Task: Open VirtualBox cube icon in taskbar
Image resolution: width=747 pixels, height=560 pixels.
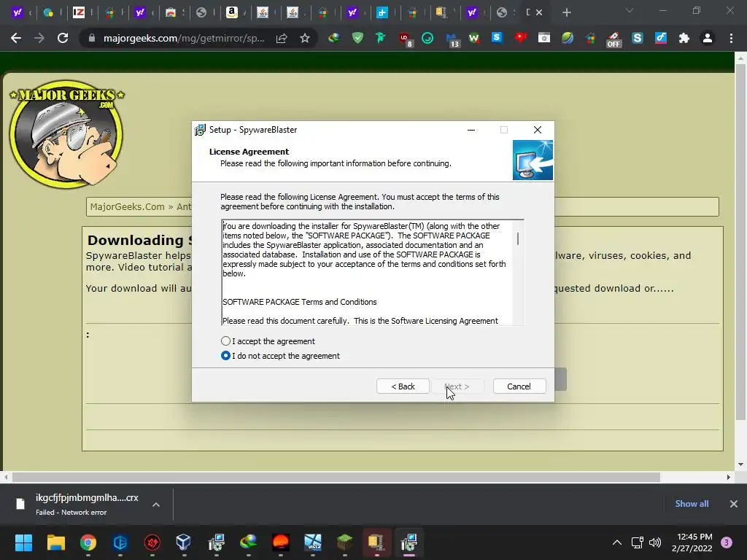Action: (183, 542)
